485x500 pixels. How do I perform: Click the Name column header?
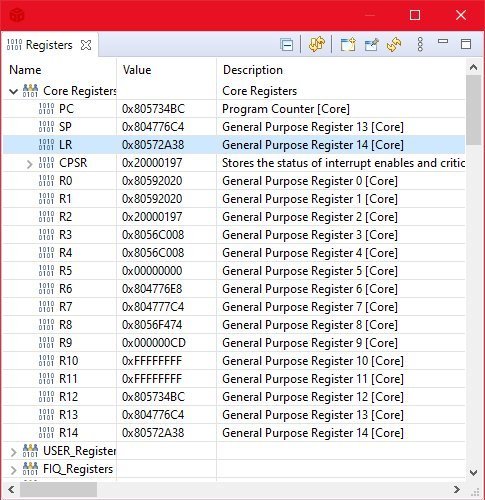(25, 70)
